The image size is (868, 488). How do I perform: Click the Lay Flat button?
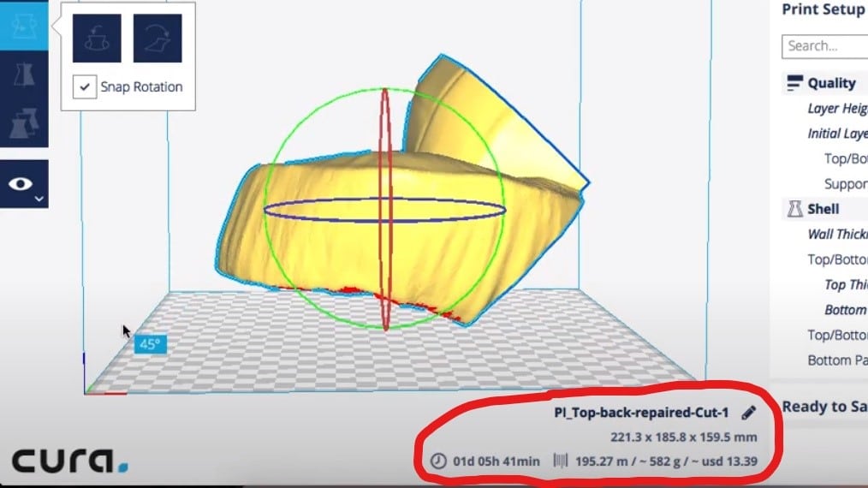click(x=158, y=39)
